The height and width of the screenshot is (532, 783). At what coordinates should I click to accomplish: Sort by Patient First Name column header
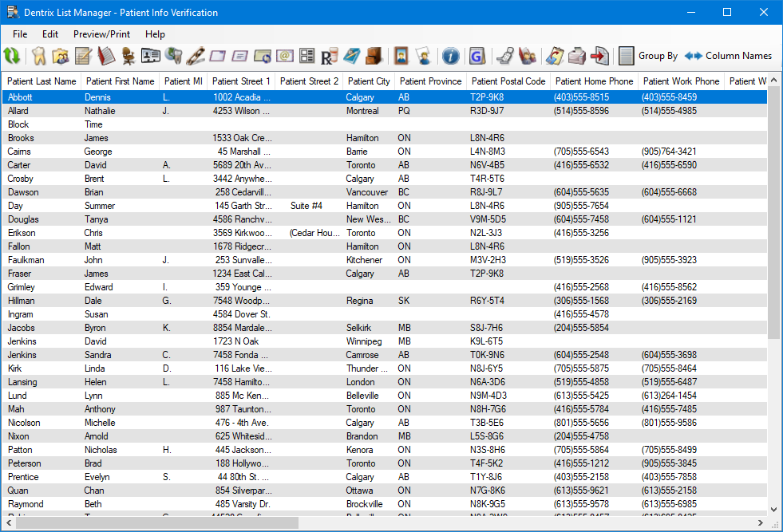pyautogui.click(x=120, y=81)
